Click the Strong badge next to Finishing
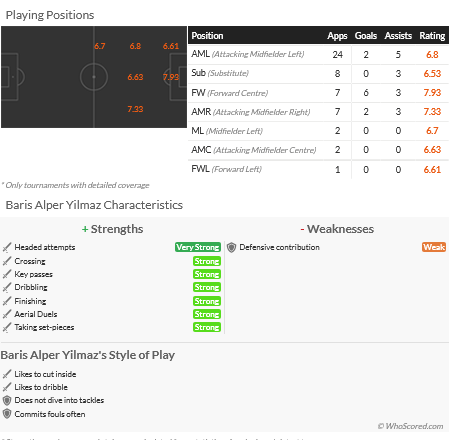 coord(207,301)
